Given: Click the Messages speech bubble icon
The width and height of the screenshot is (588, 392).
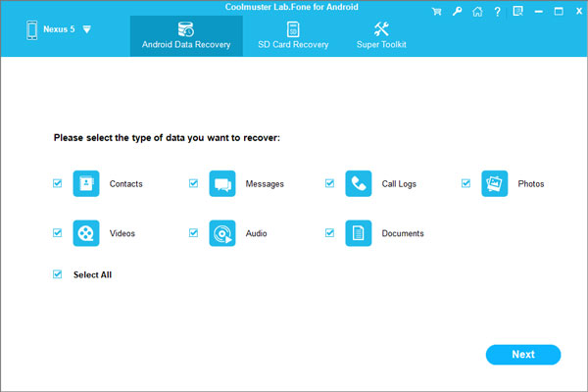Looking at the screenshot, I should point(222,183).
